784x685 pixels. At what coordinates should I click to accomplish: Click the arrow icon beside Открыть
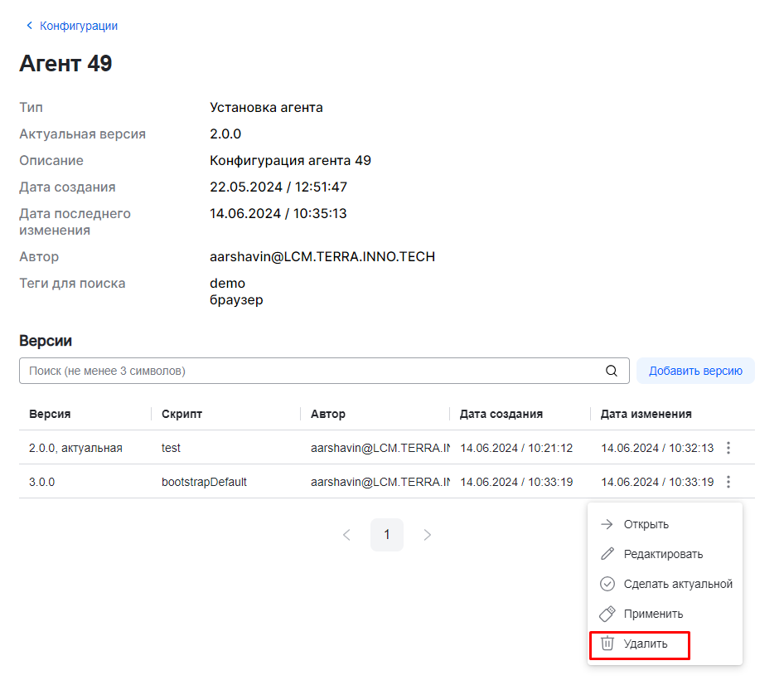(x=607, y=524)
